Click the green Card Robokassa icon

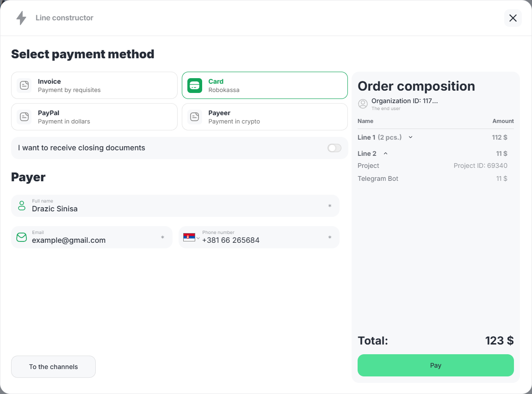point(195,86)
